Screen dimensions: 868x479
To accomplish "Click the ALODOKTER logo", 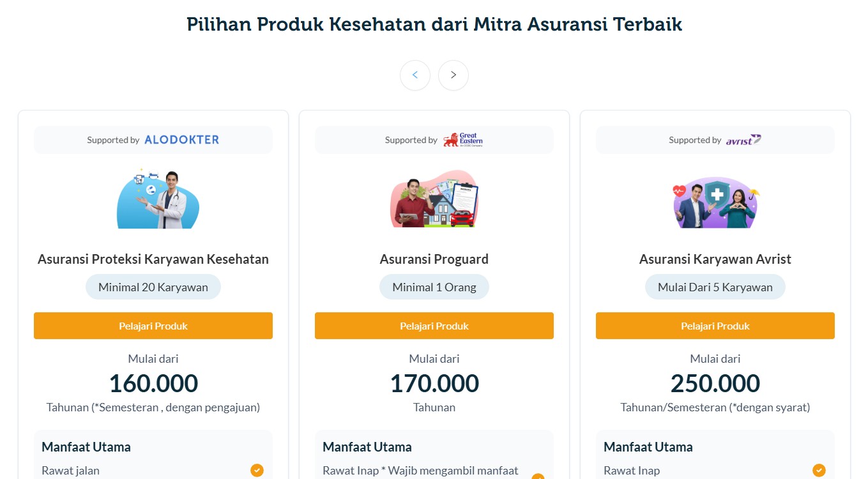I will tap(181, 139).
